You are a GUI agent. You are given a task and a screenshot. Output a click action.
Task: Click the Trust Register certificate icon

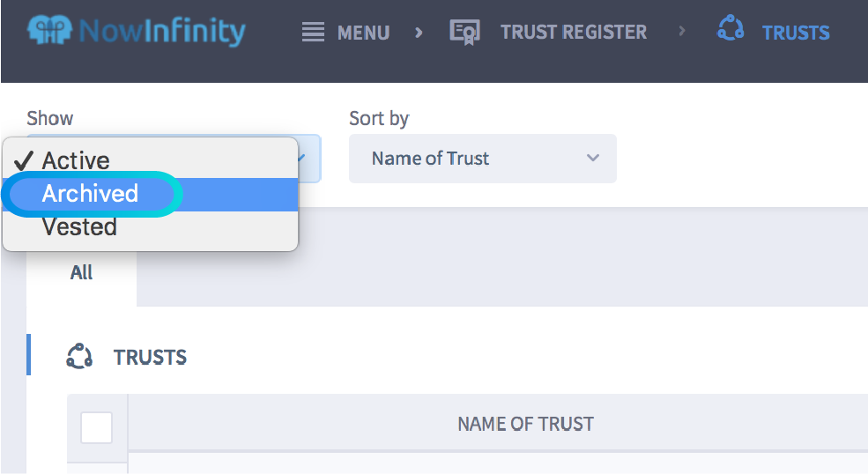point(464,33)
